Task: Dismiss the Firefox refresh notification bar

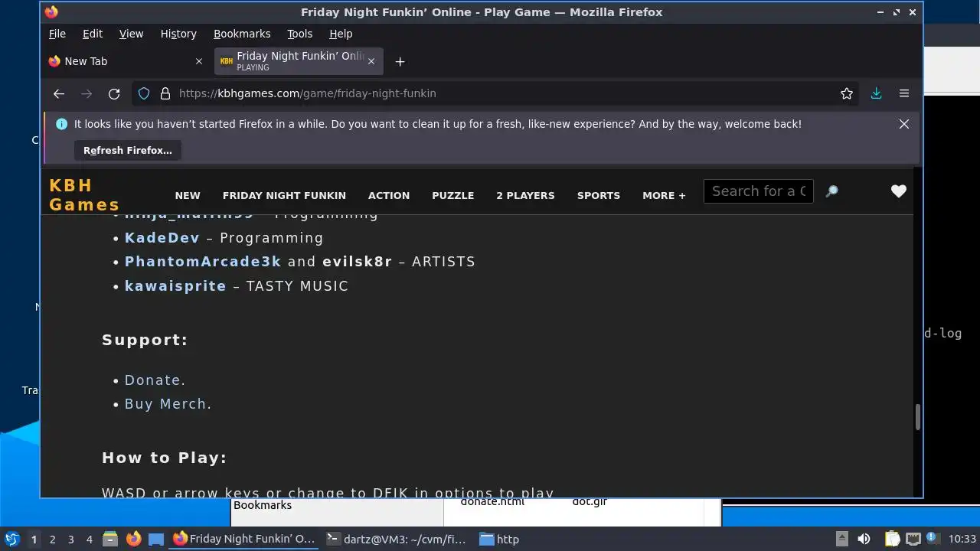Action: point(904,124)
